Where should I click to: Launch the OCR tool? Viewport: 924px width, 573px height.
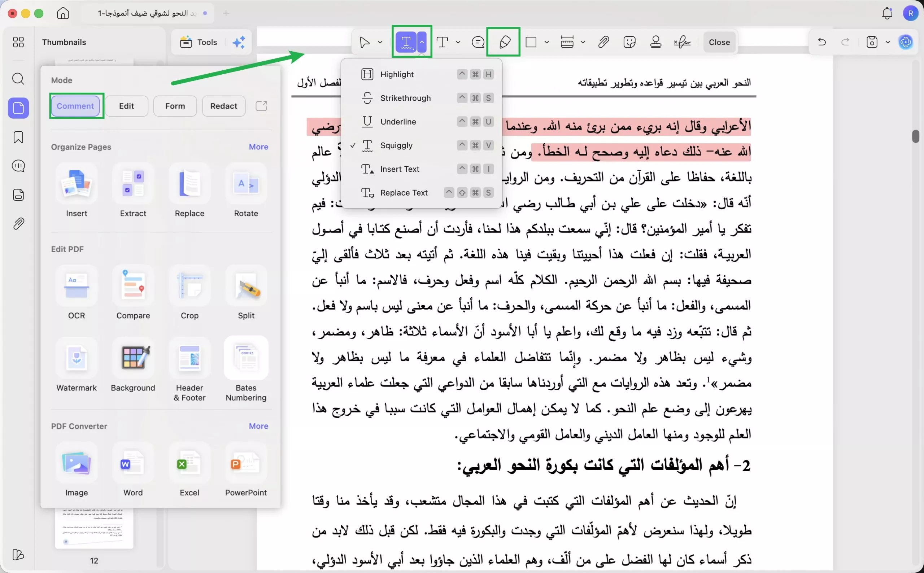(77, 293)
